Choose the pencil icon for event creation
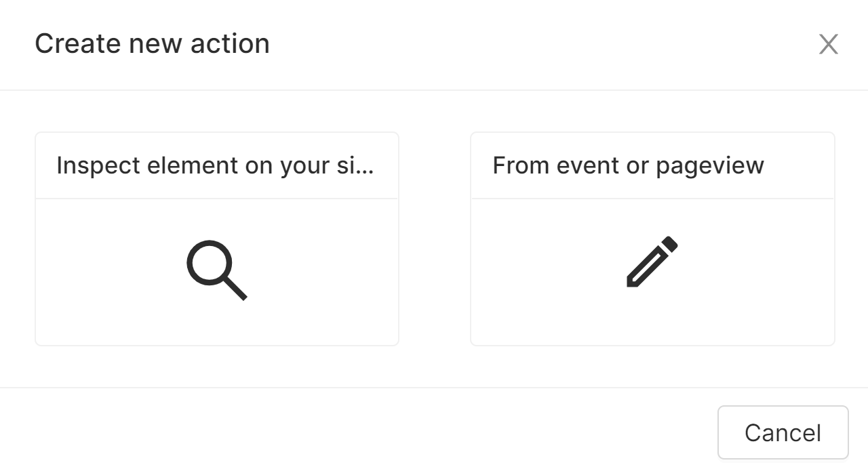Viewport: 868px width, 469px height. tap(651, 260)
